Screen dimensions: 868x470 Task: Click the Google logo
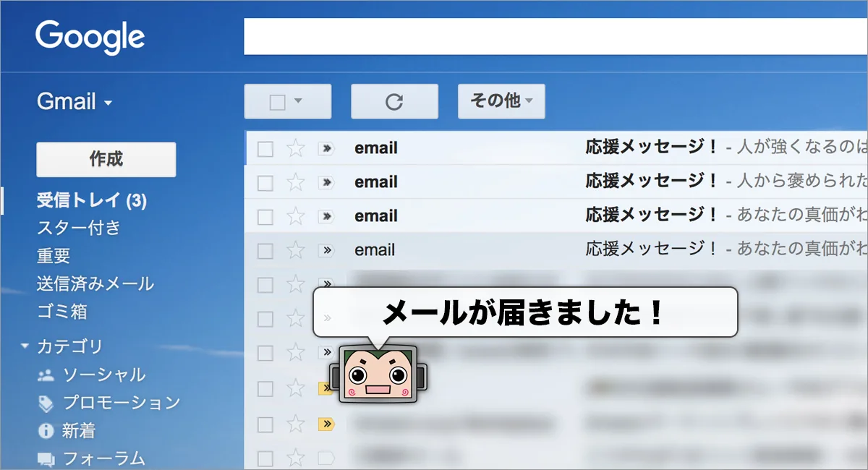pyautogui.click(x=90, y=37)
